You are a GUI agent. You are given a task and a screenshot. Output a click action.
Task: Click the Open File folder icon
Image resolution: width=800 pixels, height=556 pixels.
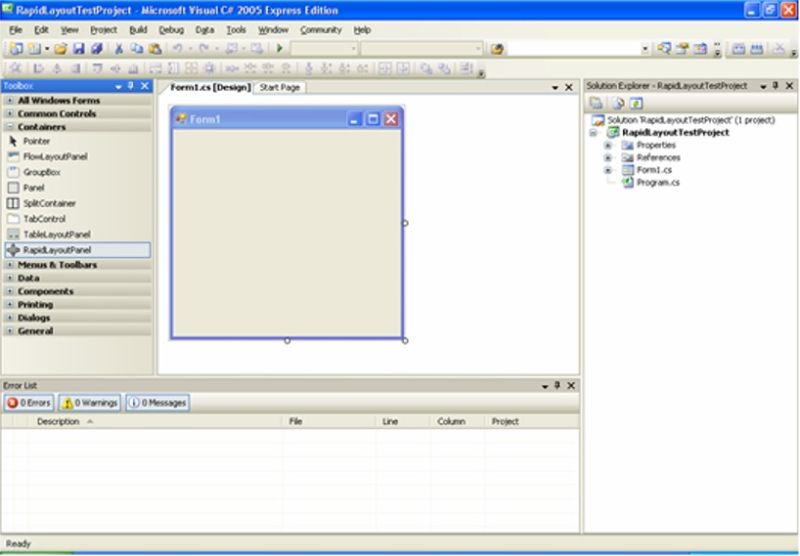61,48
